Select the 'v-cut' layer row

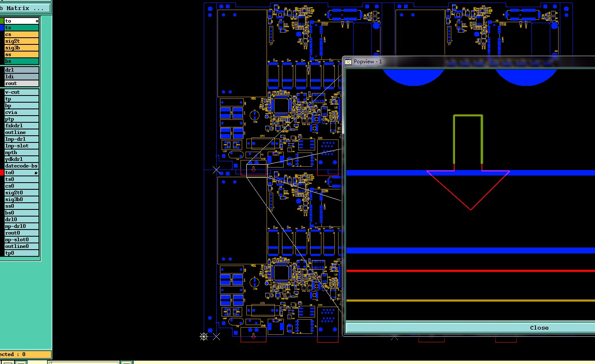[x=21, y=92]
